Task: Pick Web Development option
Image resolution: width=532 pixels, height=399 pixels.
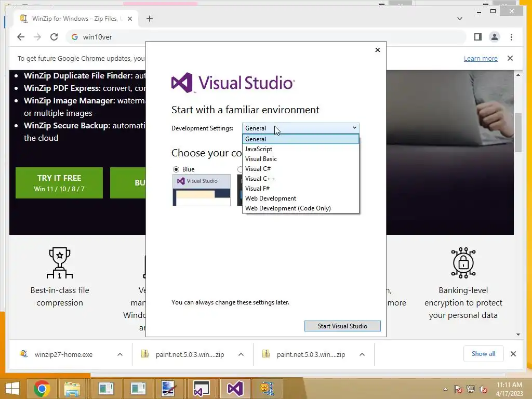Action: click(301, 198)
